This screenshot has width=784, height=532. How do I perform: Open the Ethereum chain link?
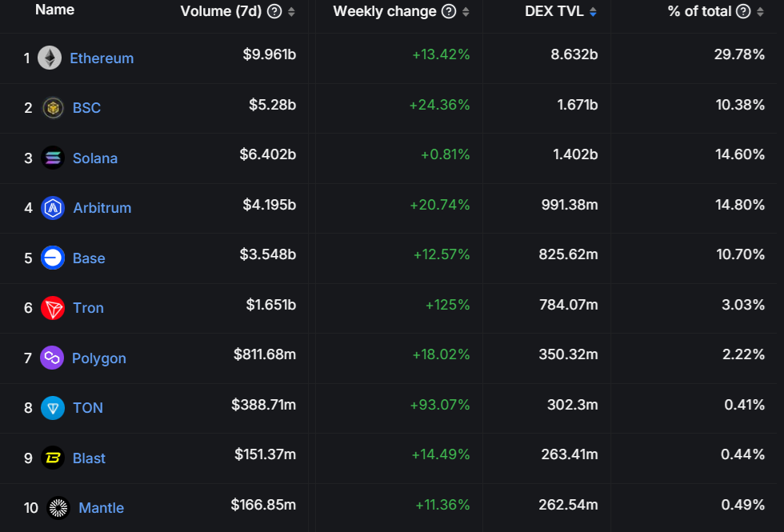[x=102, y=58]
